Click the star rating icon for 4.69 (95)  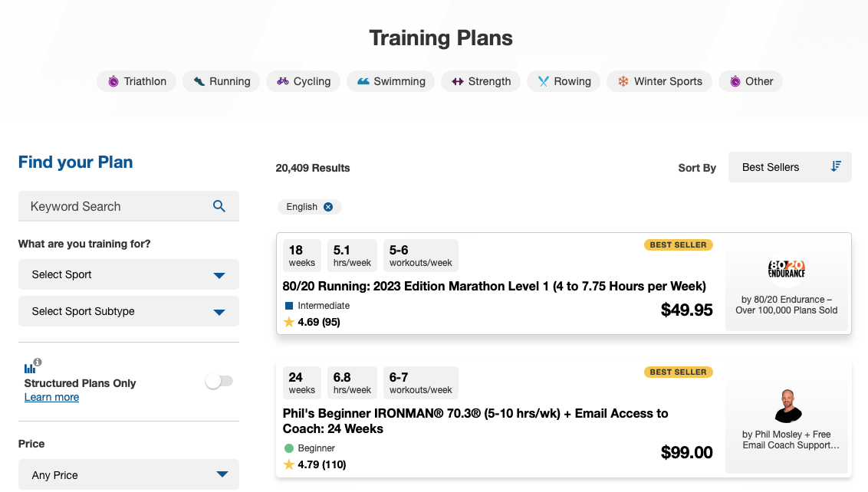[x=289, y=322]
